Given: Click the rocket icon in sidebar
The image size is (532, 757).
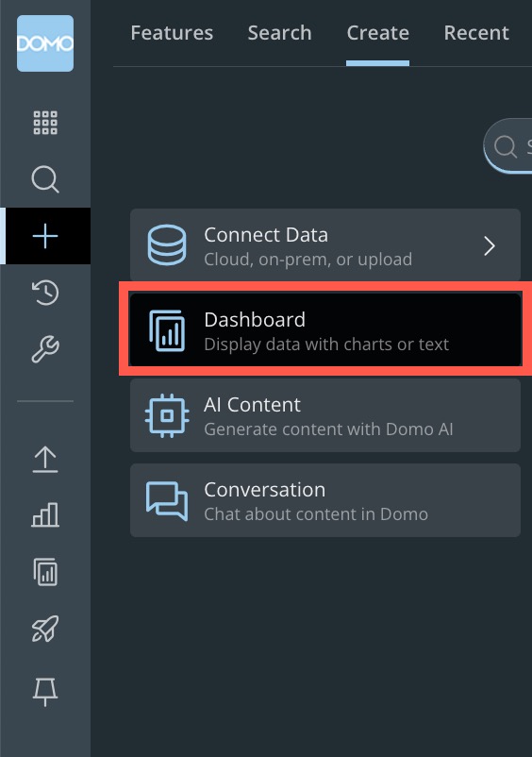Looking at the screenshot, I should [x=45, y=629].
